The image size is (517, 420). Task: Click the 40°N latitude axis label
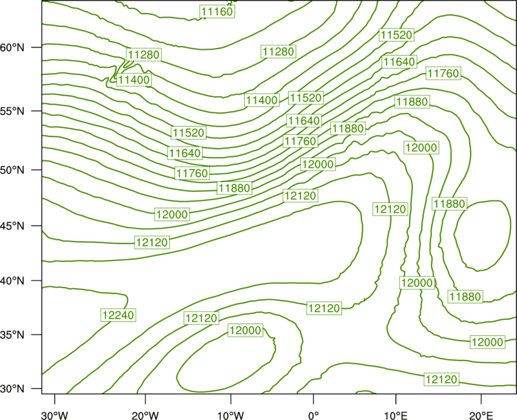click(12, 281)
